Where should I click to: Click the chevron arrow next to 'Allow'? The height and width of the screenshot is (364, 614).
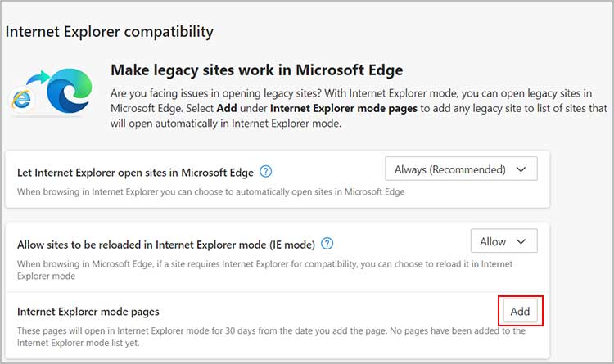pyautogui.click(x=521, y=241)
